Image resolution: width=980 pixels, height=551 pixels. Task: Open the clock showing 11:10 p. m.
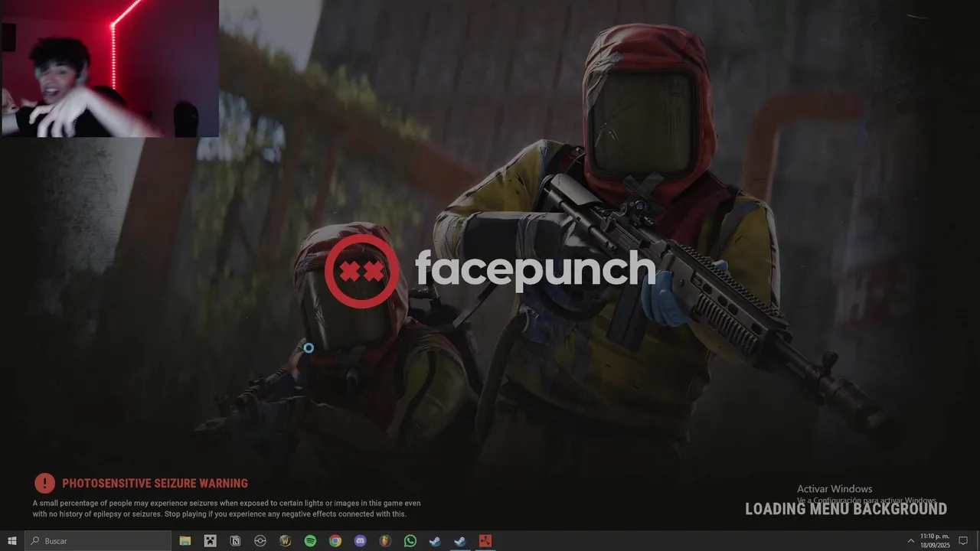[x=935, y=541]
